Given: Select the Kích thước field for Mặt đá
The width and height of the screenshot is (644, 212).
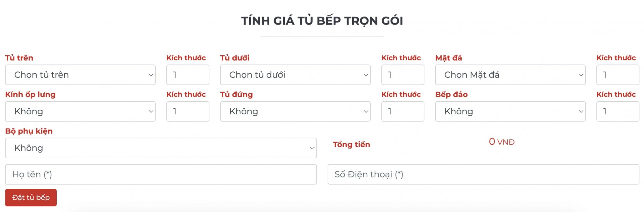Looking at the screenshot, I should point(618,75).
